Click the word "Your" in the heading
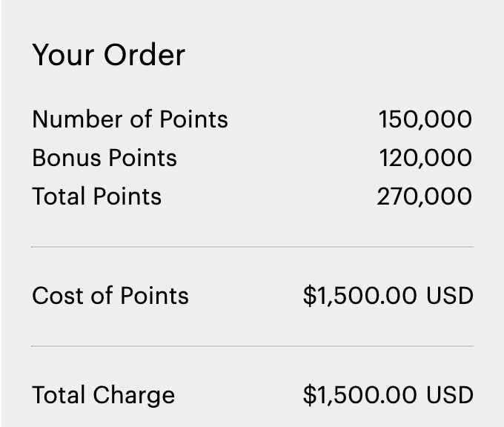This screenshot has width=504, height=427. point(63,55)
